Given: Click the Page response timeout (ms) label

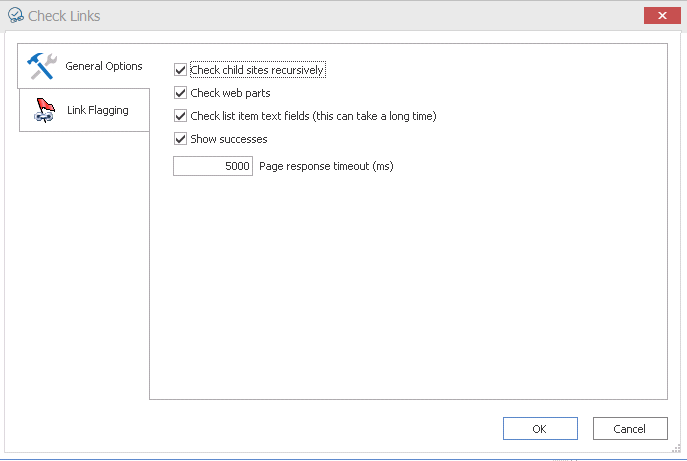Looking at the screenshot, I should pyautogui.click(x=326, y=166).
